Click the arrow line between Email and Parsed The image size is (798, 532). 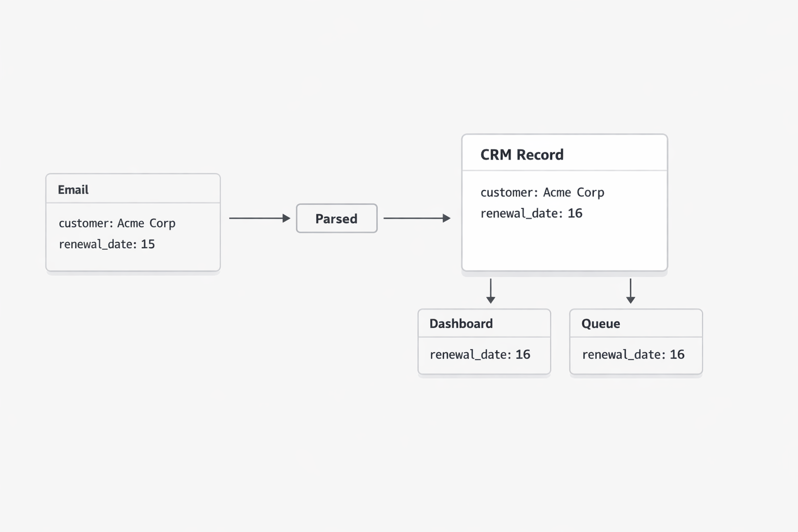[x=256, y=218]
